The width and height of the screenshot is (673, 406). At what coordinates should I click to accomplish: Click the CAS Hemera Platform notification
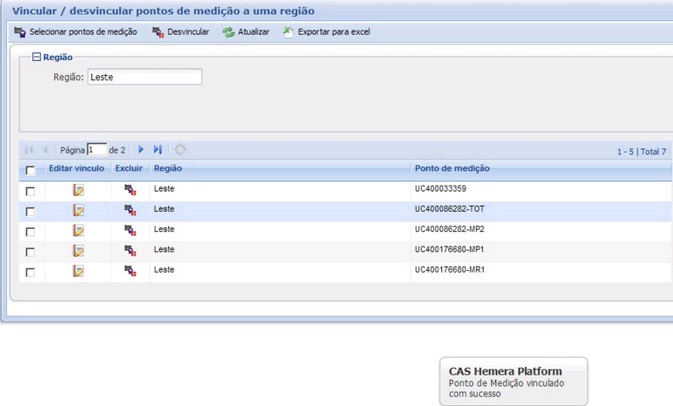pos(513,381)
